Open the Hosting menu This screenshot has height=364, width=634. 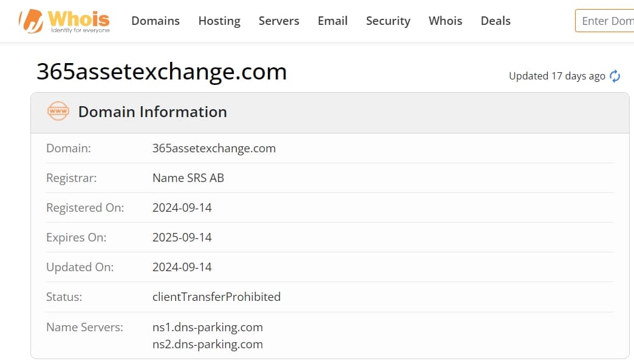219,21
